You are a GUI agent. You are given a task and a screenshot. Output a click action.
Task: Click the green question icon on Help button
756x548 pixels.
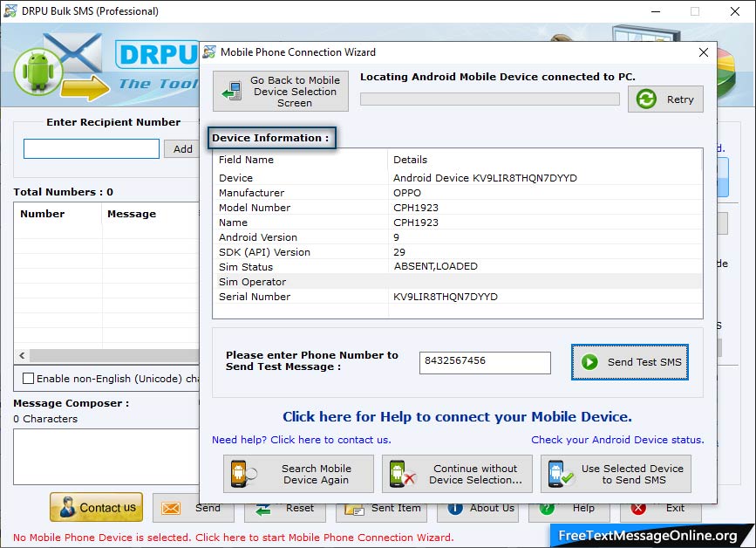pos(547,508)
